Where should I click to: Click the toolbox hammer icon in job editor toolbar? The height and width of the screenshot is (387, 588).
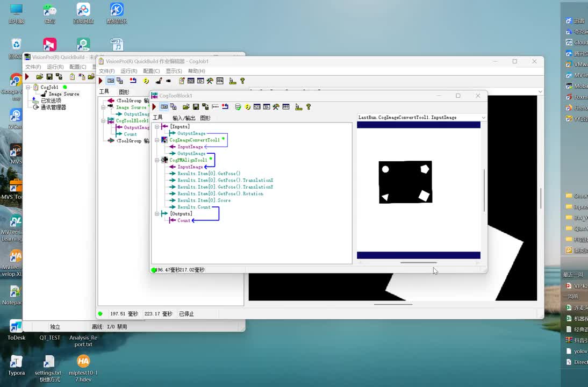pos(210,81)
